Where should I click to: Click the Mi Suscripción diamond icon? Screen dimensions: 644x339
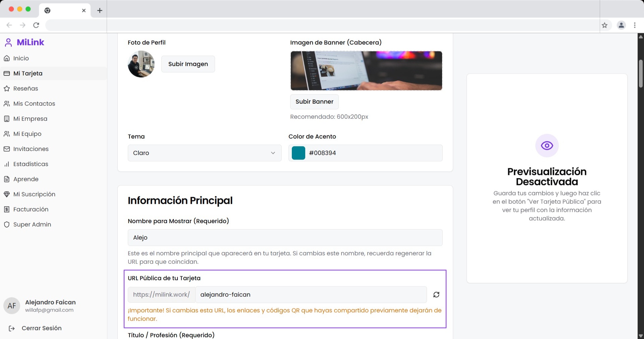pos(7,194)
